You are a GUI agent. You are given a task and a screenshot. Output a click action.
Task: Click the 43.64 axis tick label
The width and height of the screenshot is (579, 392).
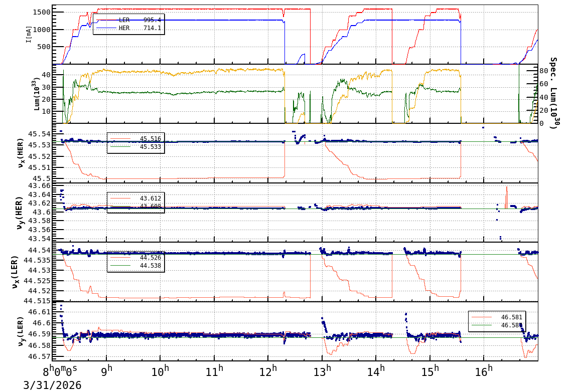[x=40, y=194]
